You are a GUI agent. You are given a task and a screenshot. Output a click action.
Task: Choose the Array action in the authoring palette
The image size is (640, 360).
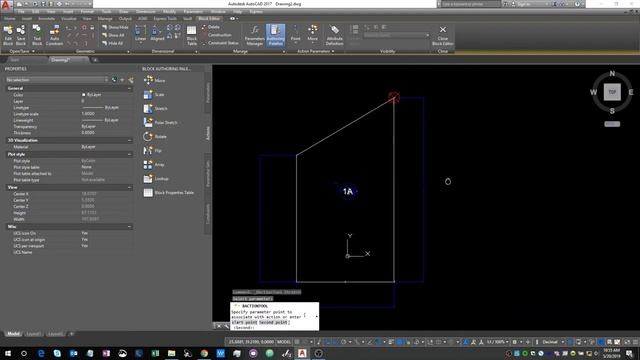(x=154, y=164)
